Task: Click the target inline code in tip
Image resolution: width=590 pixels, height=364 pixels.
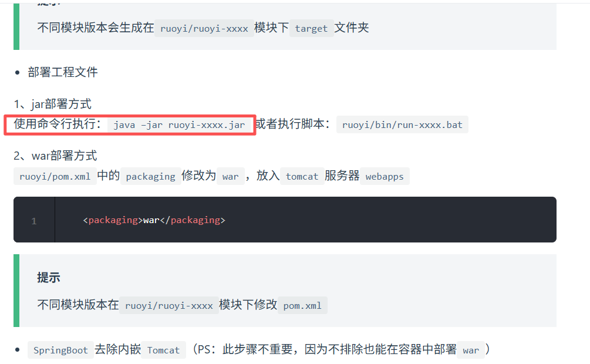Action: point(311,28)
